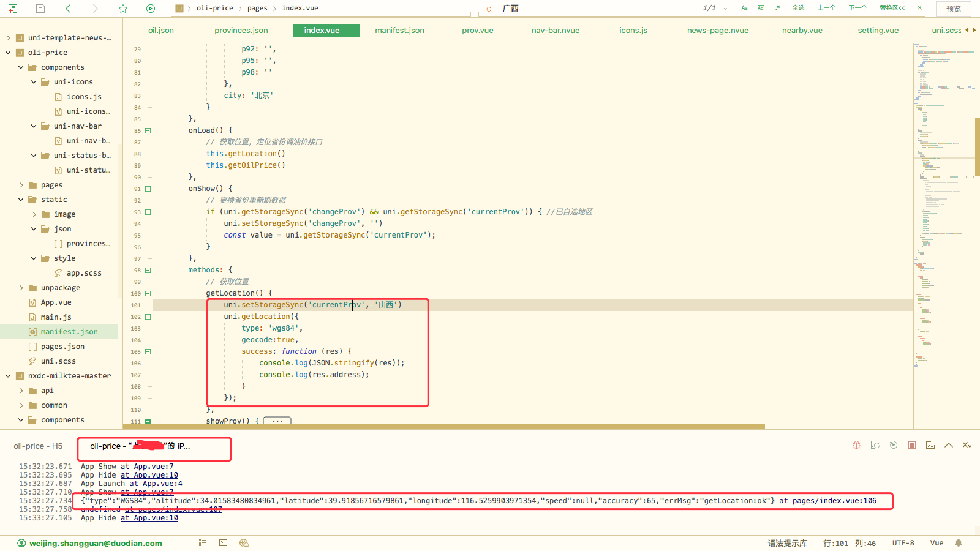Expand the folded showProv block at line 111
The height and width of the screenshot is (551, 980).
148,421
